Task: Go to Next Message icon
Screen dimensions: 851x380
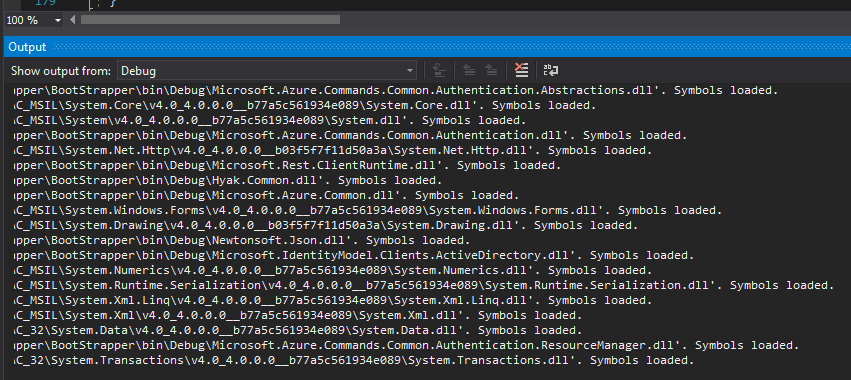Action: (491, 70)
